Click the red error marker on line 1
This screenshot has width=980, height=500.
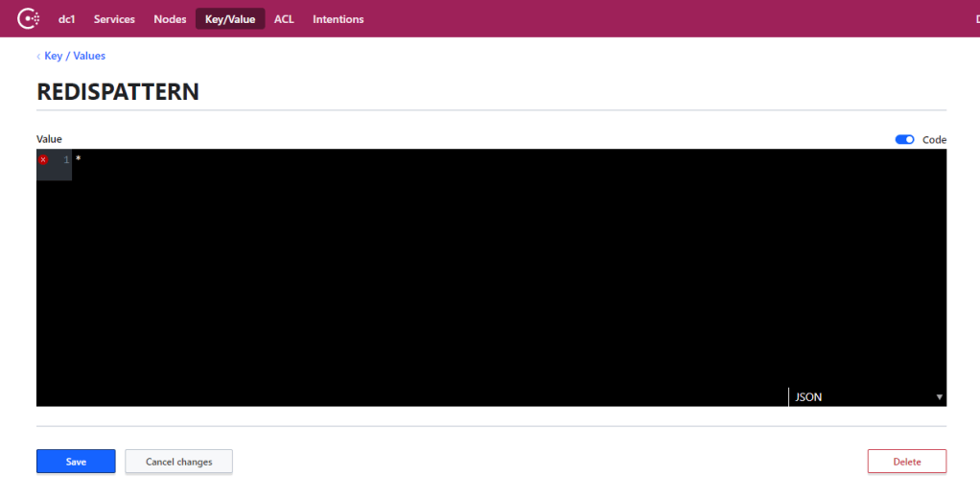point(43,159)
